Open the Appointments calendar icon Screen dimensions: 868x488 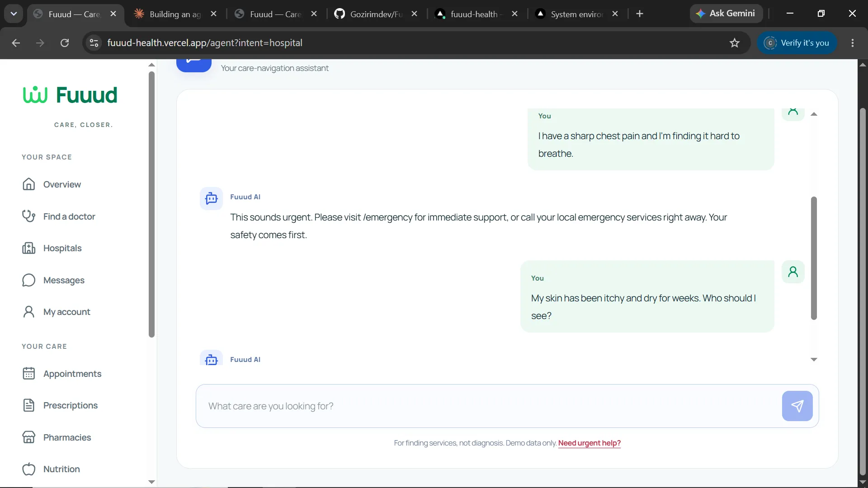coord(28,374)
